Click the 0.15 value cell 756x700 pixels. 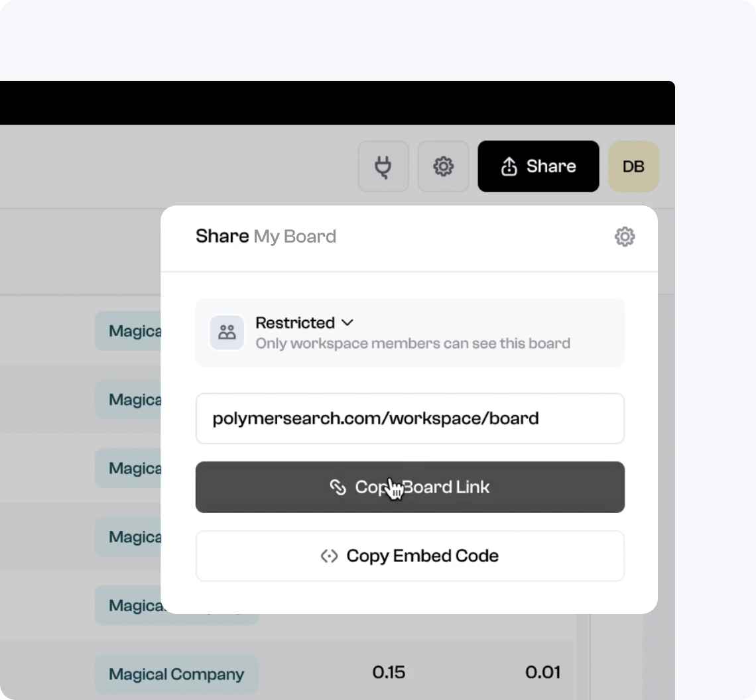point(389,672)
